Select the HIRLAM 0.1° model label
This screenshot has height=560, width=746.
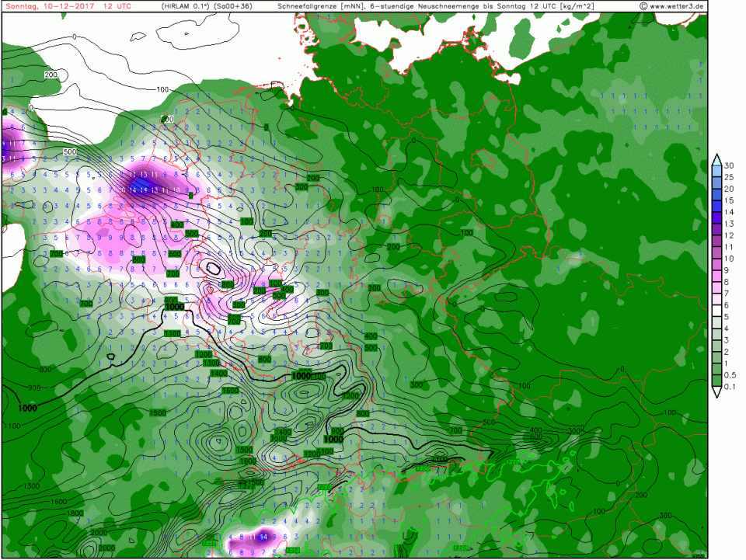tap(184, 6)
